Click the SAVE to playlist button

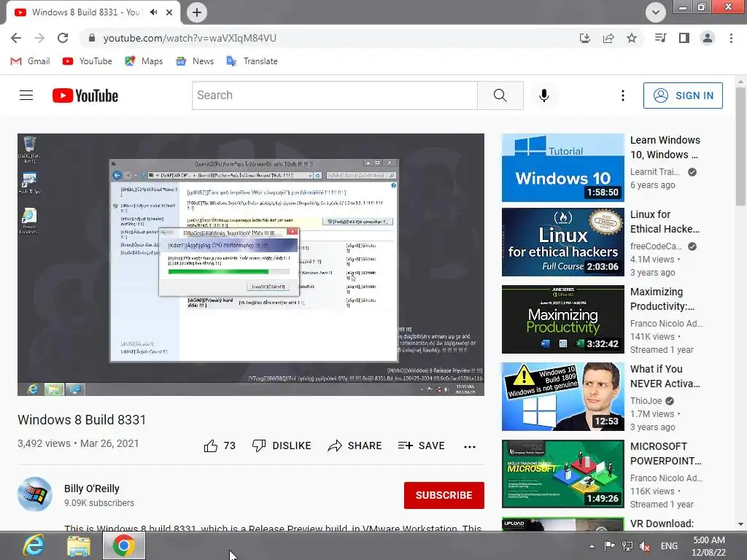pos(422,446)
